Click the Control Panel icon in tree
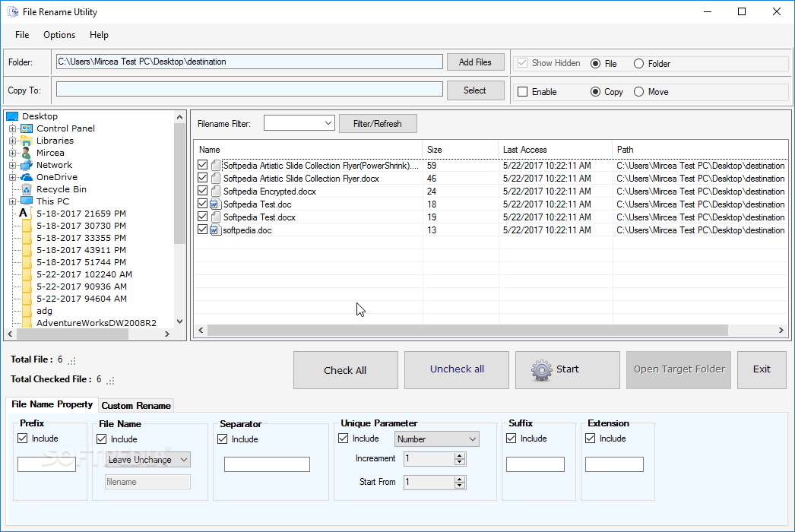The image size is (795, 532). click(x=27, y=128)
